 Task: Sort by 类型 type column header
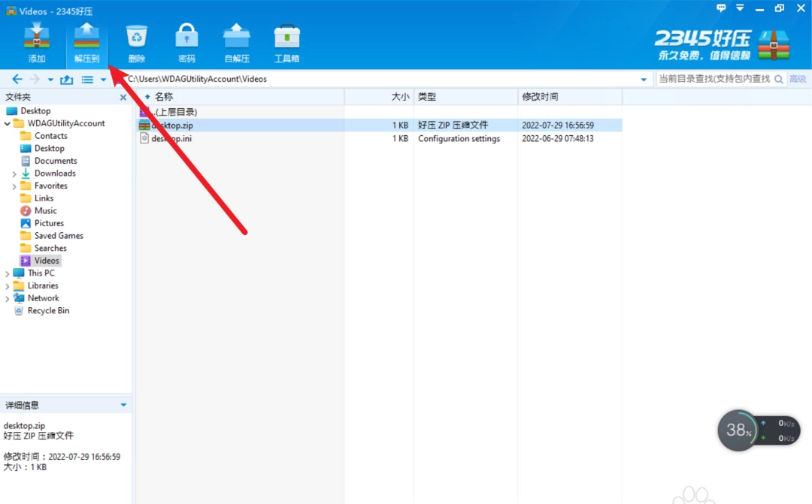point(465,97)
